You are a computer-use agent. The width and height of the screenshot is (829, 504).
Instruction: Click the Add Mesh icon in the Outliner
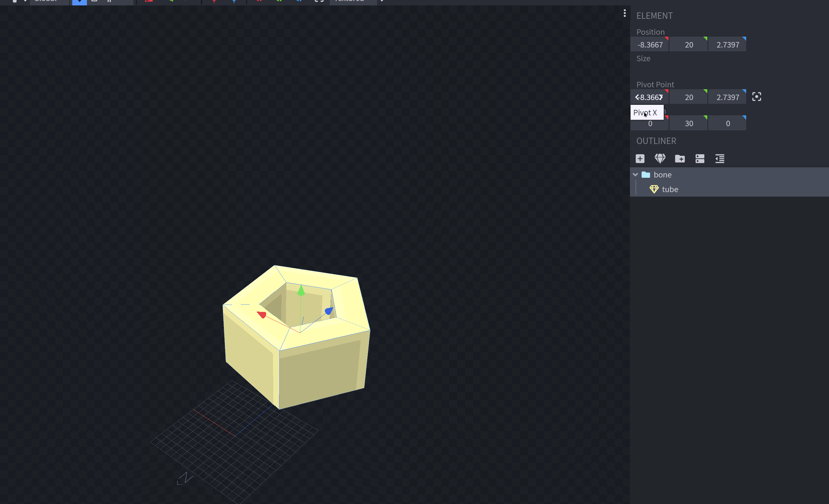coord(660,158)
